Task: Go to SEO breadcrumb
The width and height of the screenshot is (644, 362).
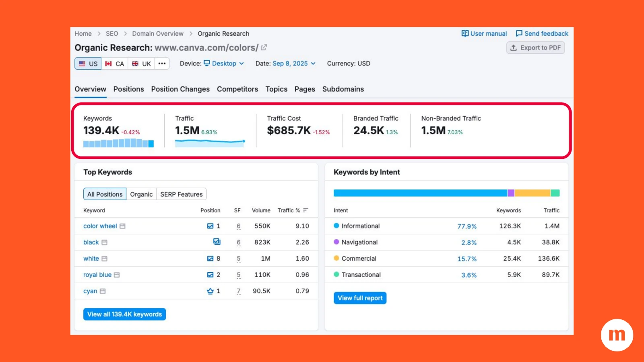Action: click(x=112, y=34)
